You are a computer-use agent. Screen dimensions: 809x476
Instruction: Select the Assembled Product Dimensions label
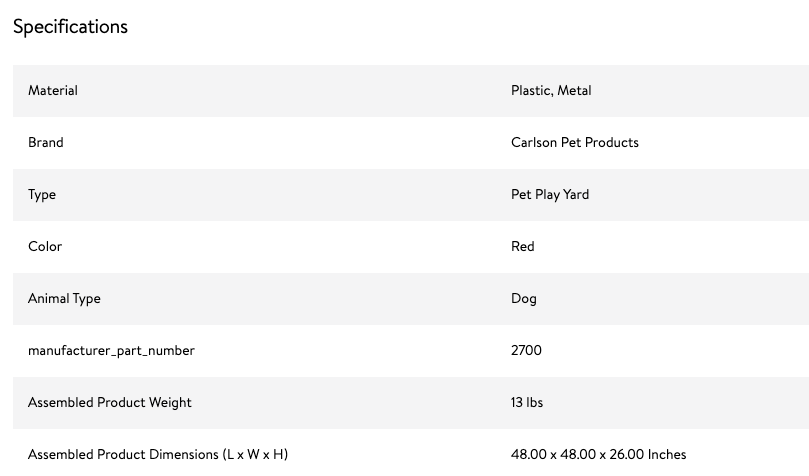click(x=158, y=455)
